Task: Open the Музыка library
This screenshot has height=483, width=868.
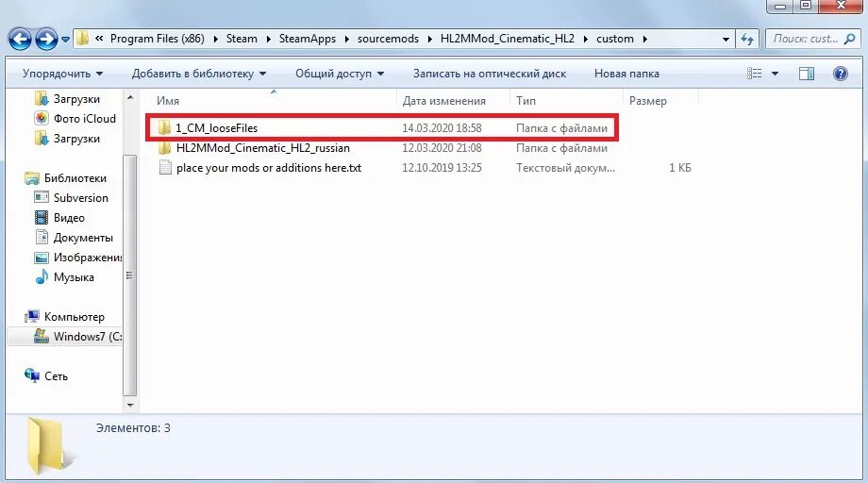Action: point(64,277)
